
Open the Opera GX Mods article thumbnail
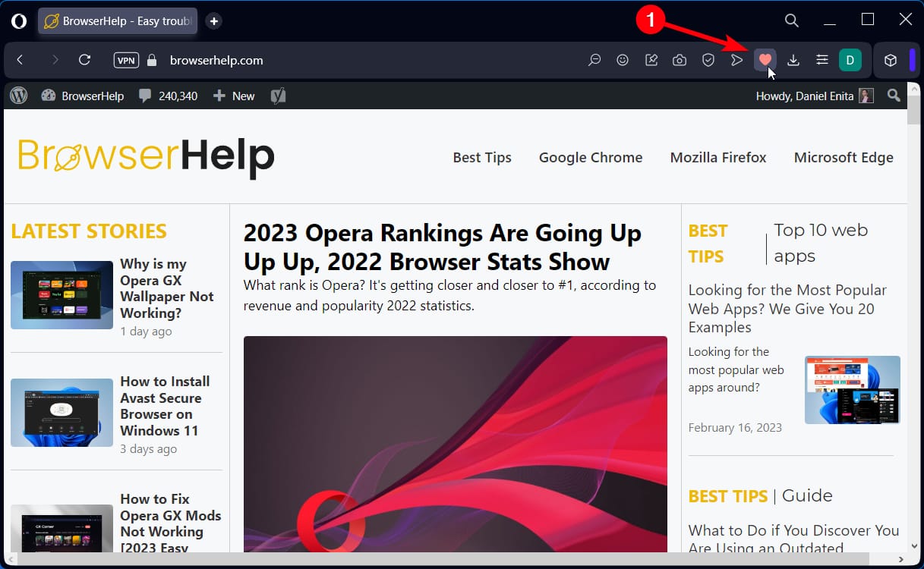tap(61, 528)
